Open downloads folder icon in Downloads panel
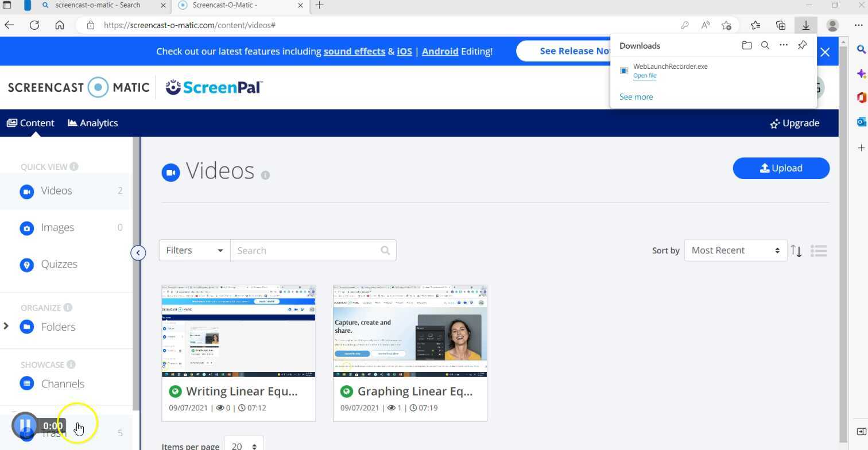The image size is (868, 450). 747,45
